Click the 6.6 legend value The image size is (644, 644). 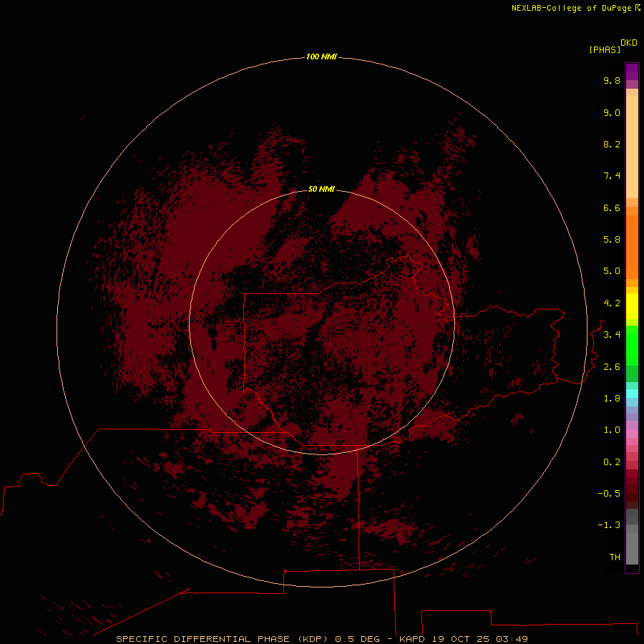tap(612, 208)
